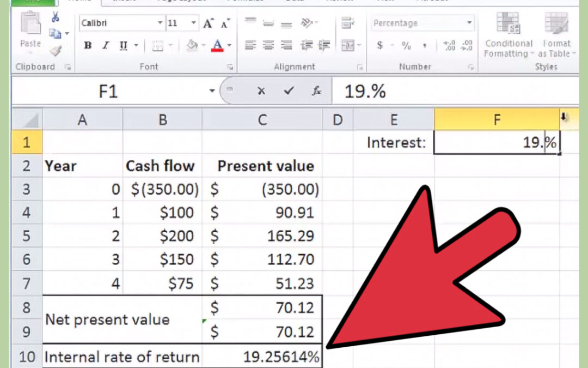The image size is (588, 368).
Task: Open the font size 11 dropdown
Action: tap(193, 23)
